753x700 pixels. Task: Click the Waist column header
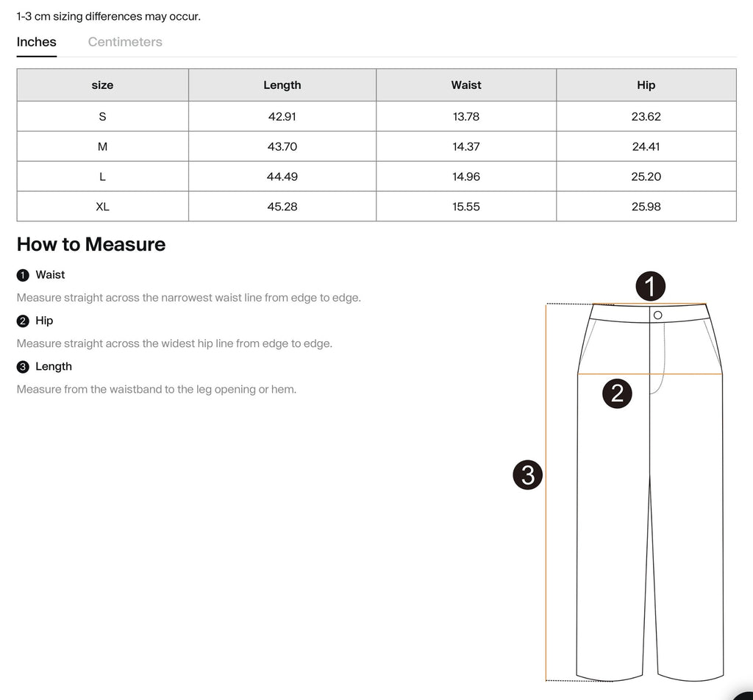pyautogui.click(x=466, y=85)
